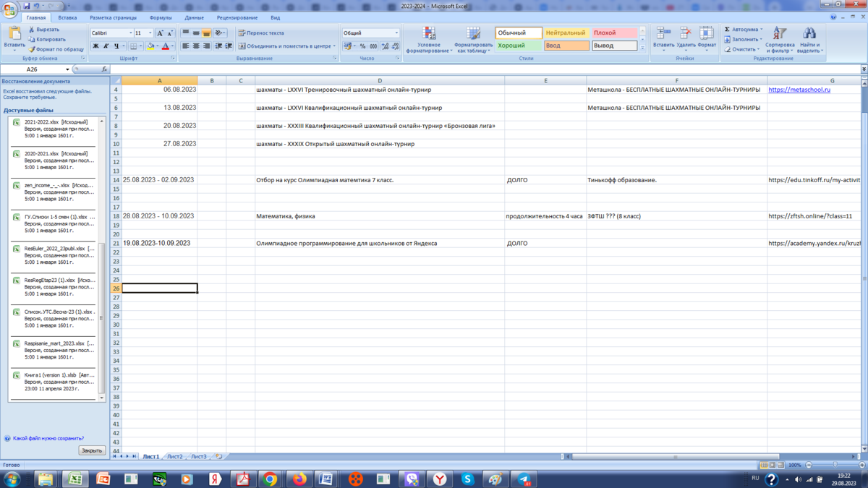Align cell text to the middle
Screen dimensions: 868x488
tap(196, 33)
